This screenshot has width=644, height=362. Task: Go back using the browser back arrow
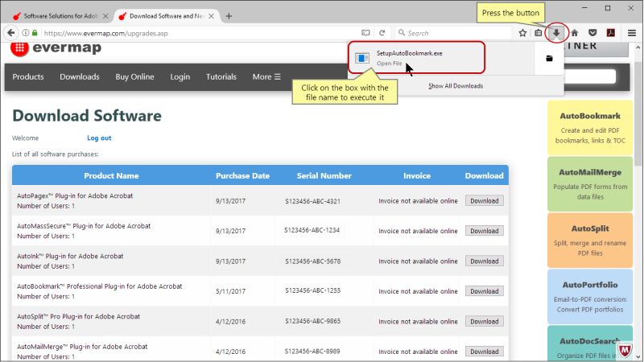[11, 33]
